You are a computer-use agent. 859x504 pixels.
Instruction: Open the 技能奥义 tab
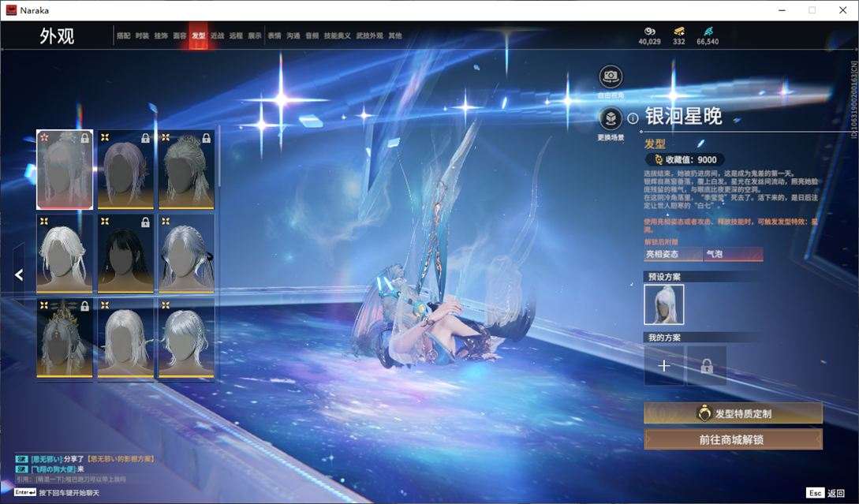[x=338, y=35]
